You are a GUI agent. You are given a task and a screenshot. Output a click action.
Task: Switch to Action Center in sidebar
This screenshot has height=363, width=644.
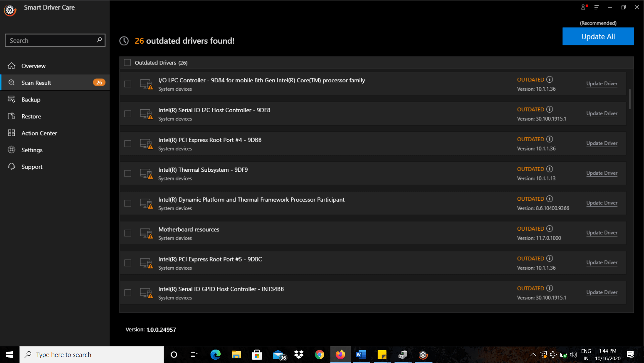pyautogui.click(x=39, y=133)
